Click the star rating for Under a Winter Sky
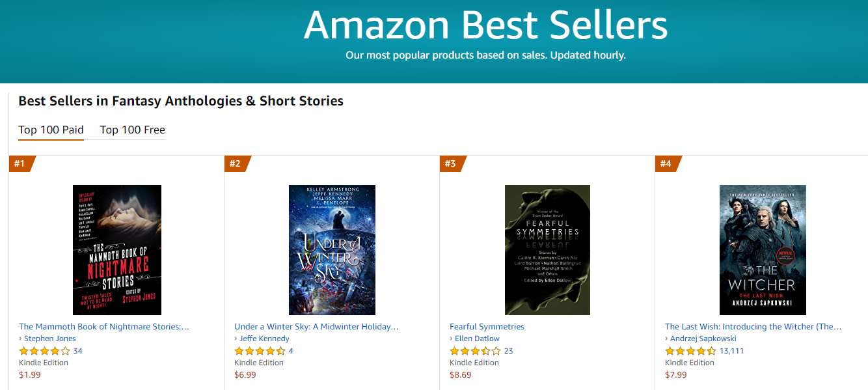 point(260,351)
